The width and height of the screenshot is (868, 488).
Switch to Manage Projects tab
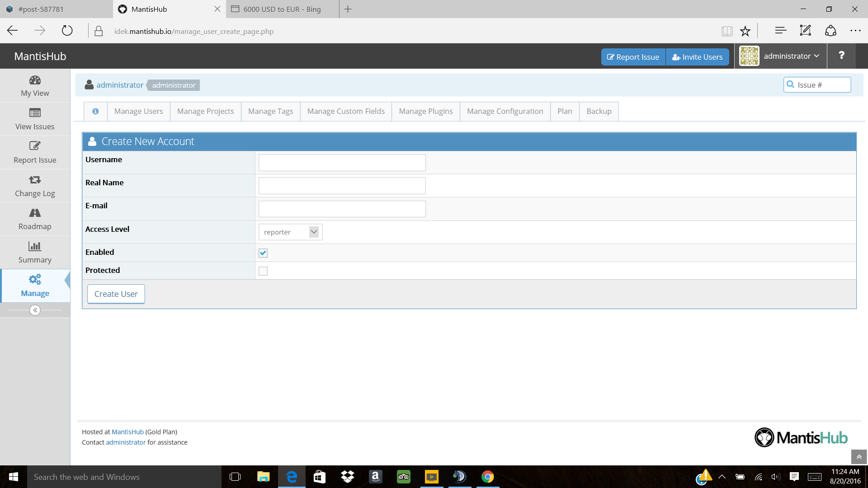point(205,111)
